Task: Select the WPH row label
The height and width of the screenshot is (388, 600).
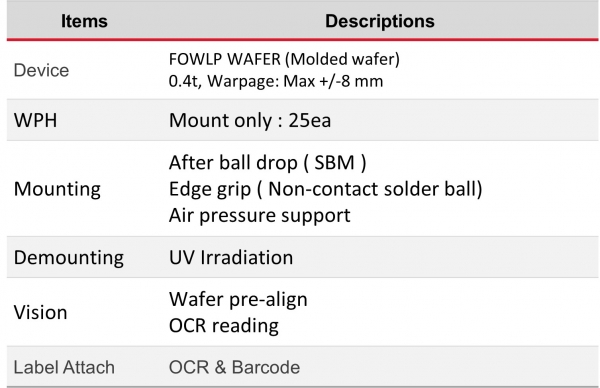Action: [x=36, y=120]
